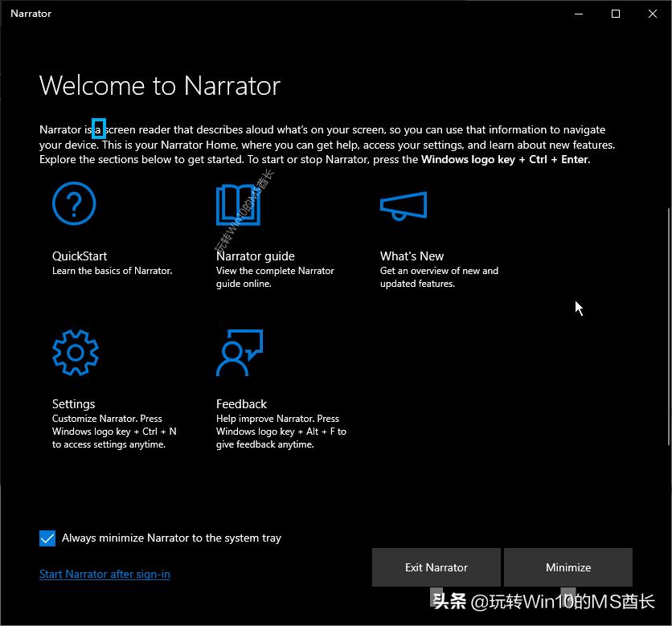Select the Narrator guide label
Image resolution: width=672 pixels, height=626 pixels.
point(255,256)
